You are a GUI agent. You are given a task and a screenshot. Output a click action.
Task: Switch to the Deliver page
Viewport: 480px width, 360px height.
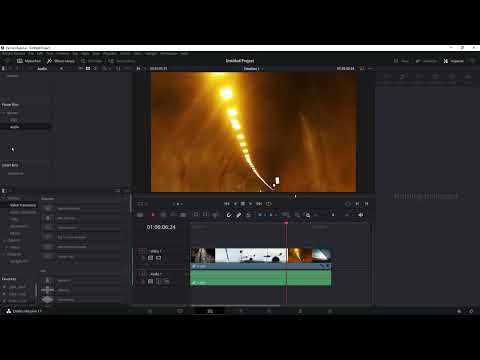tap(330, 311)
